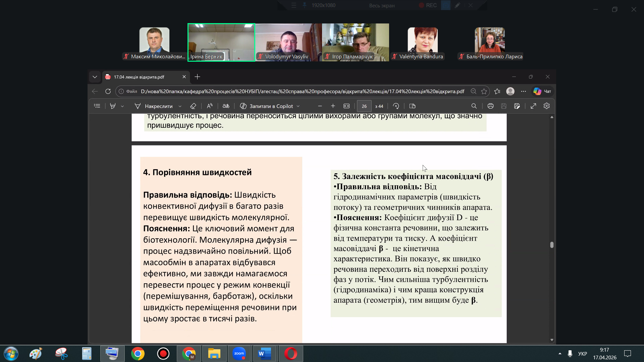Toggle page view layout icon
This screenshot has height=362, width=644.
[x=413, y=106]
